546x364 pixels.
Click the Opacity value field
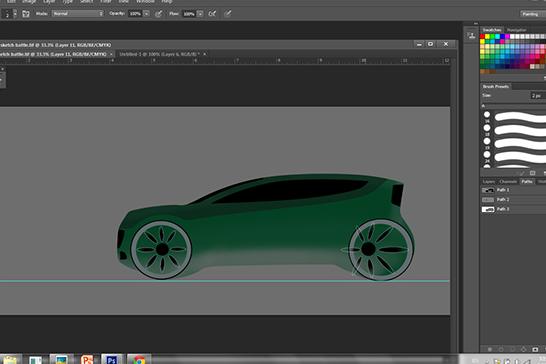(135, 14)
